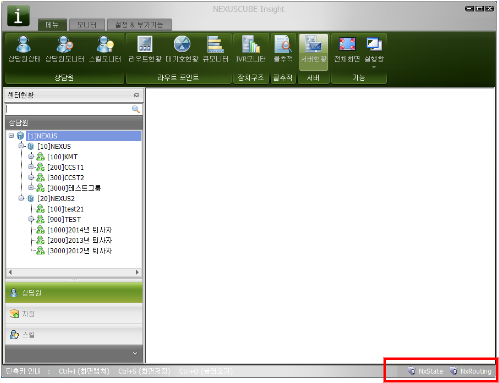The width and height of the screenshot is (499, 383).
Task: Open 스킬모니터 skill monitor
Action: tap(105, 49)
